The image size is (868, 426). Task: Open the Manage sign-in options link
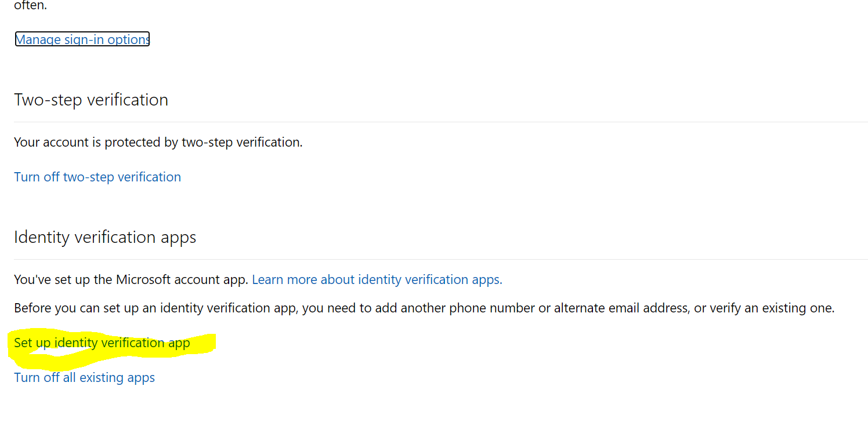pos(82,39)
